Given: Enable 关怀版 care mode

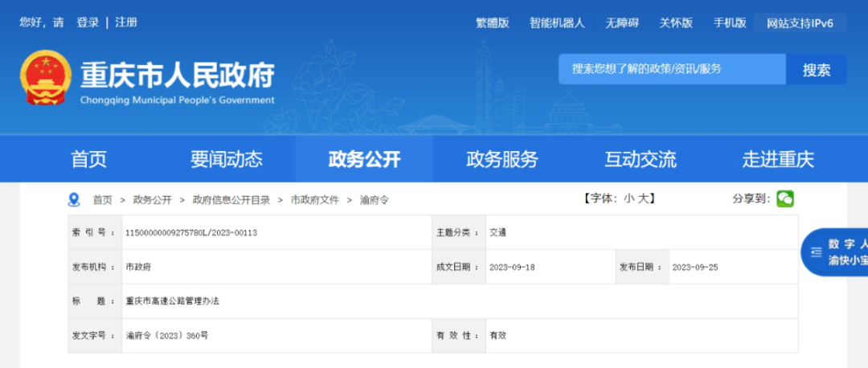Looking at the screenshot, I should point(676,23).
